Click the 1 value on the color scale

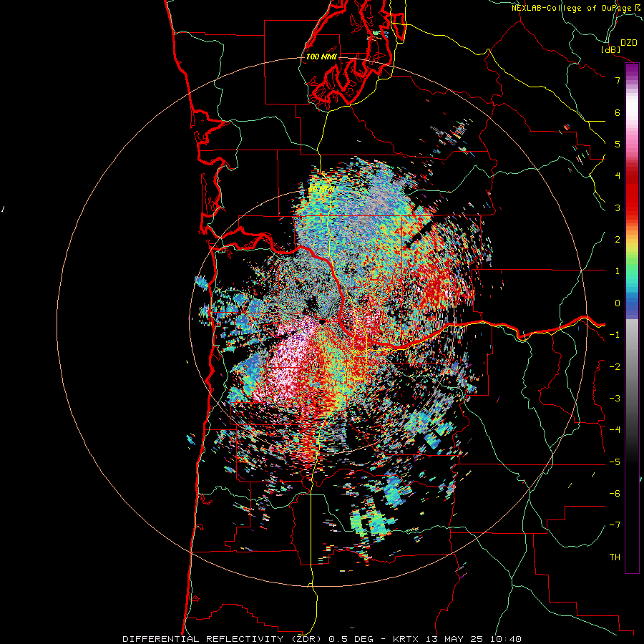[x=618, y=271]
